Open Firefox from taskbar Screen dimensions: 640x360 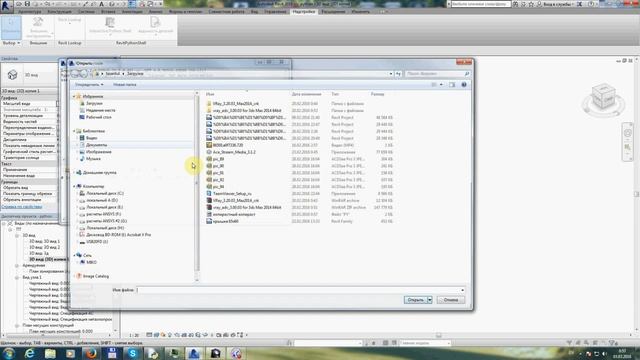tap(91, 353)
